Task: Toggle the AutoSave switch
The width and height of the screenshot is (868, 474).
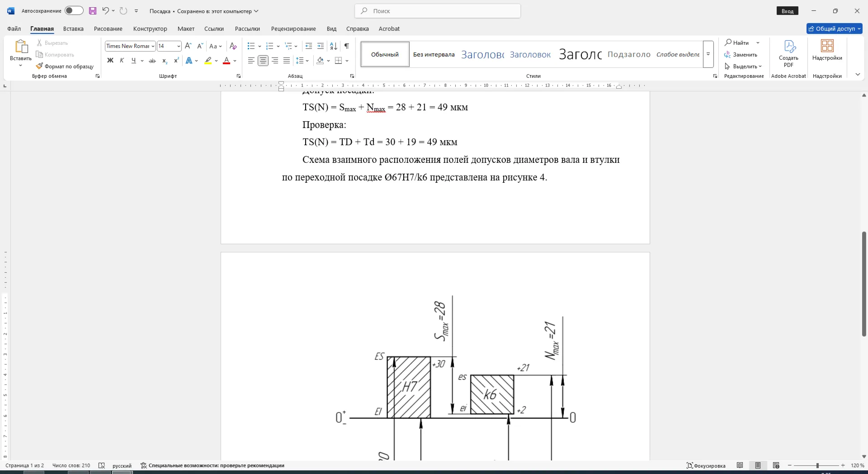Action: click(x=74, y=11)
